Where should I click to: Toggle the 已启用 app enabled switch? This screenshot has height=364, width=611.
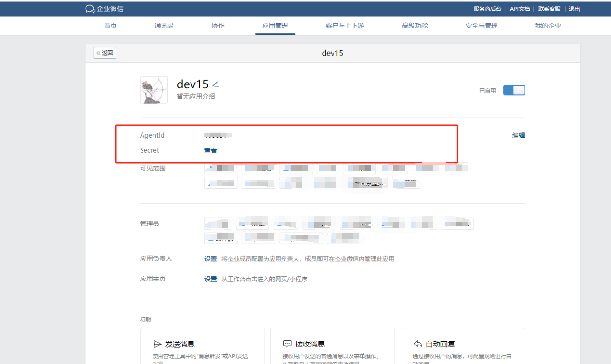[514, 91]
